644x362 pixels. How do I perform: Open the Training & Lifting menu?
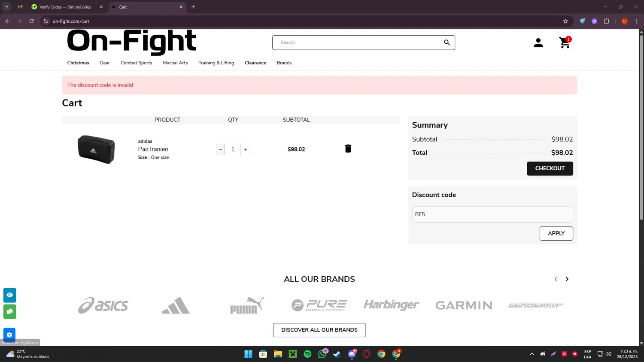[216, 63]
